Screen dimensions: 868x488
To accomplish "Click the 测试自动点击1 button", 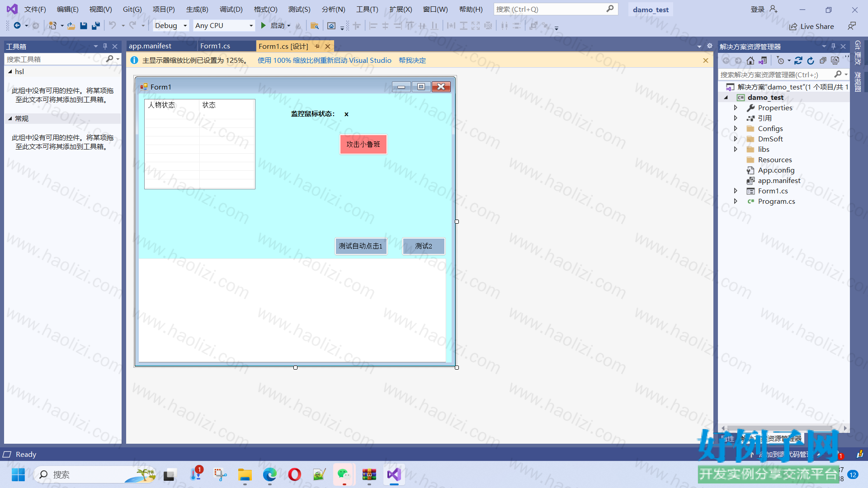I will (x=361, y=246).
